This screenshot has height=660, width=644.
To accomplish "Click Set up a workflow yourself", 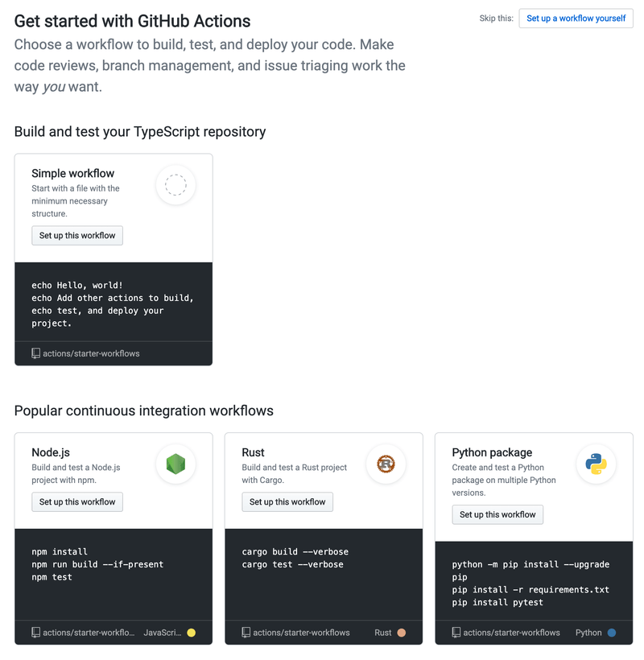I will point(576,18).
